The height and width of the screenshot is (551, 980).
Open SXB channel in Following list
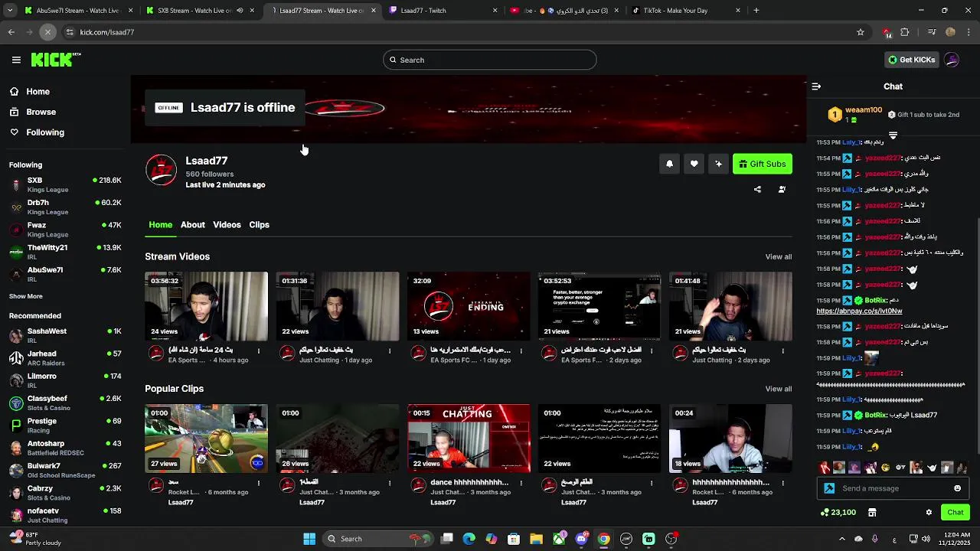tap(65, 184)
